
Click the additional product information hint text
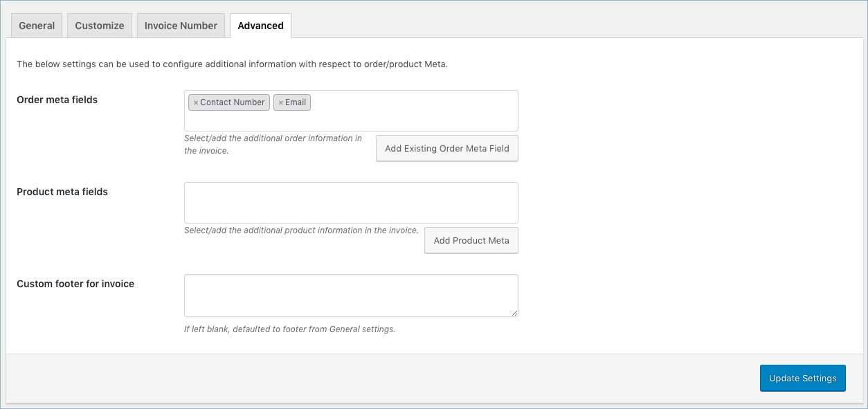301,230
